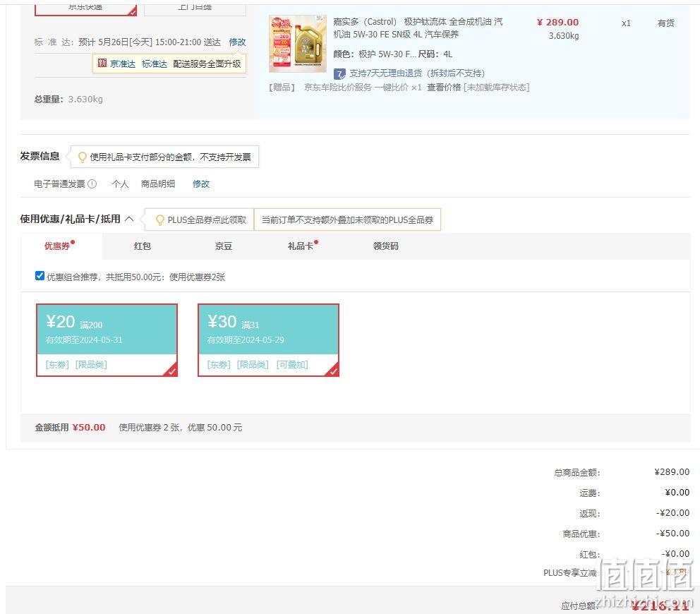Uncheck the 优惠组合推荐 checkbox
This screenshot has width=700, height=614.
(40, 276)
